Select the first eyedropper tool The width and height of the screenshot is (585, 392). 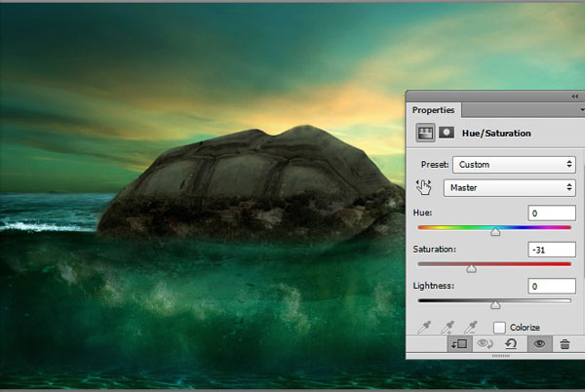click(423, 328)
